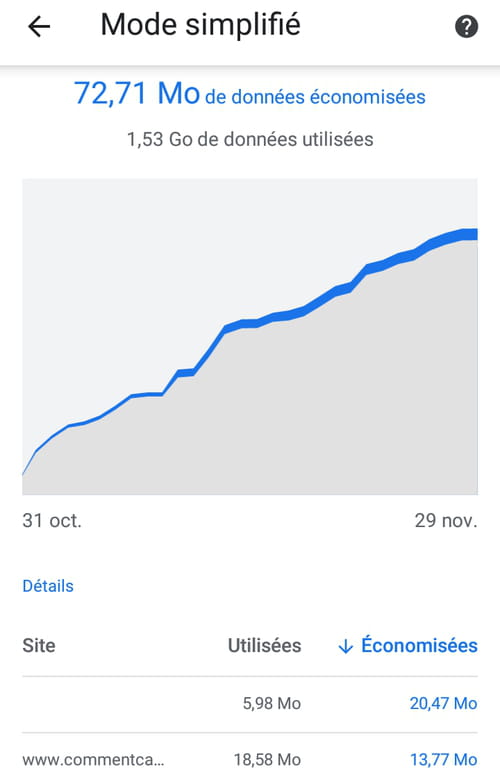Open the Détails link

pyautogui.click(x=48, y=586)
